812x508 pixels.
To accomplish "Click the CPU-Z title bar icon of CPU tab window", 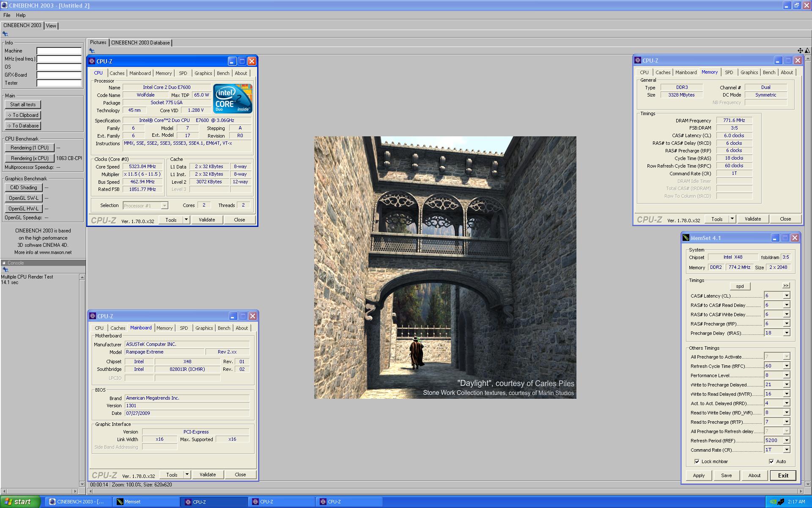I will click(x=92, y=61).
